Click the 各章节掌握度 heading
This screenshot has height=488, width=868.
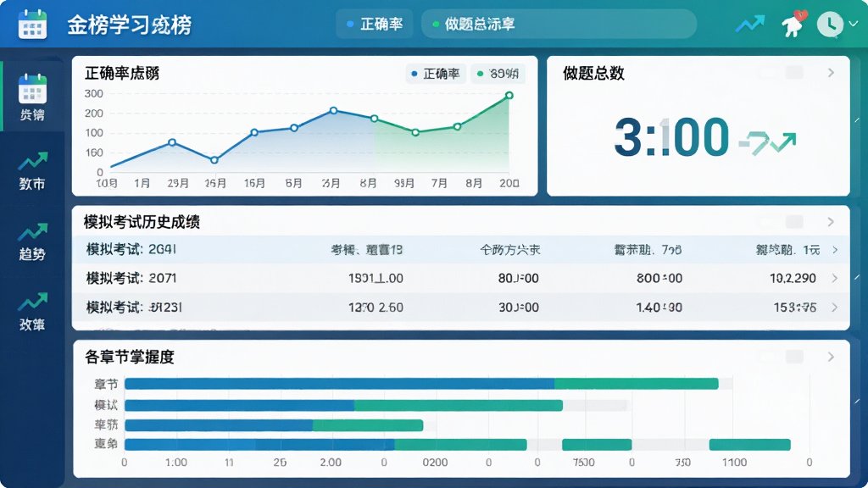(130, 357)
